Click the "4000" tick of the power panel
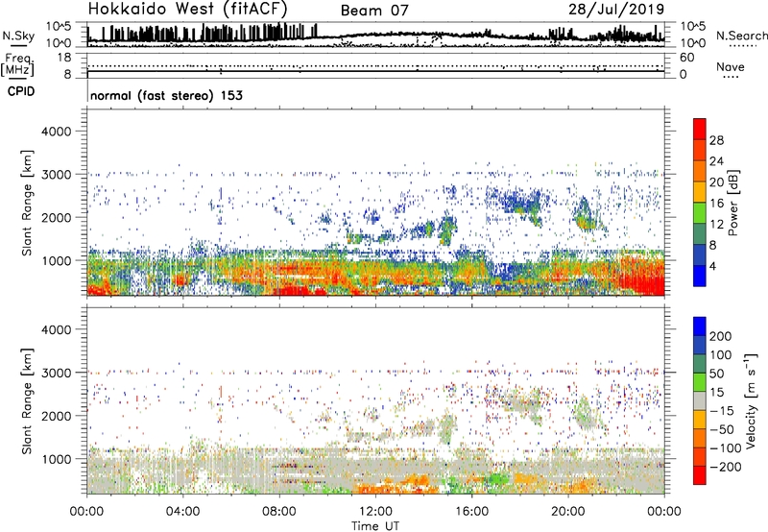The image size is (768, 532). (x=57, y=132)
